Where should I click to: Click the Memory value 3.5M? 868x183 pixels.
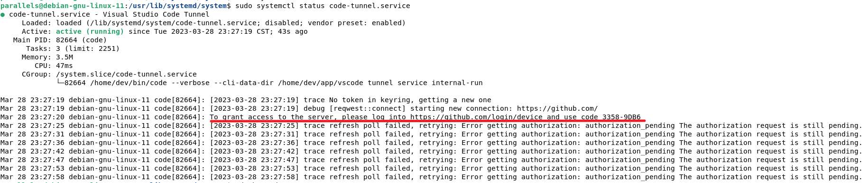[65, 57]
